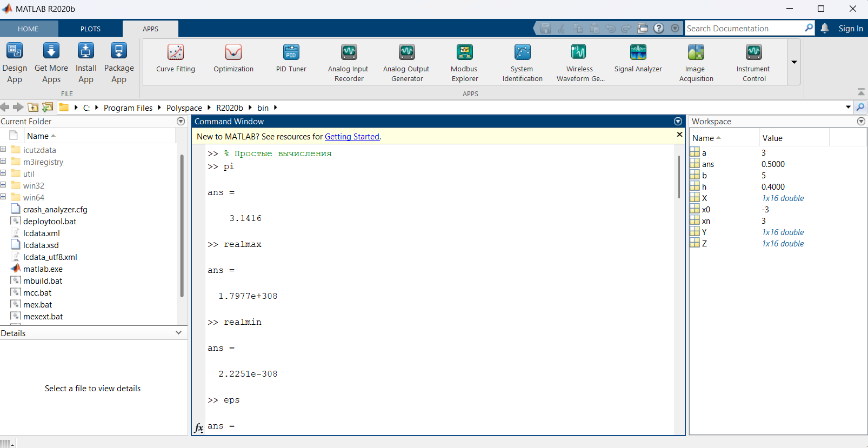This screenshot has width=868, height=448.
Task: Open the Help question mark icon
Action: 659,28
